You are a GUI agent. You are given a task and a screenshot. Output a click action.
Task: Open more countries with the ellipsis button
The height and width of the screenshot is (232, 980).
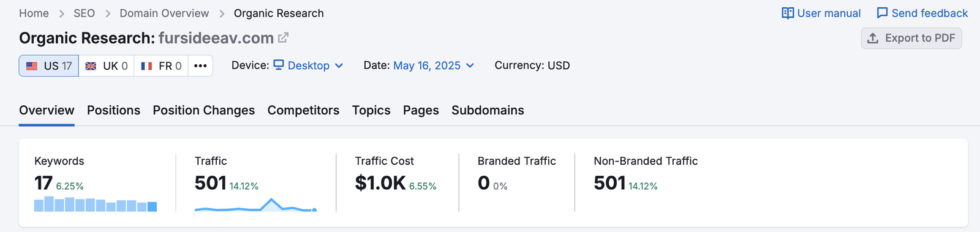pyautogui.click(x=200, y=65)
